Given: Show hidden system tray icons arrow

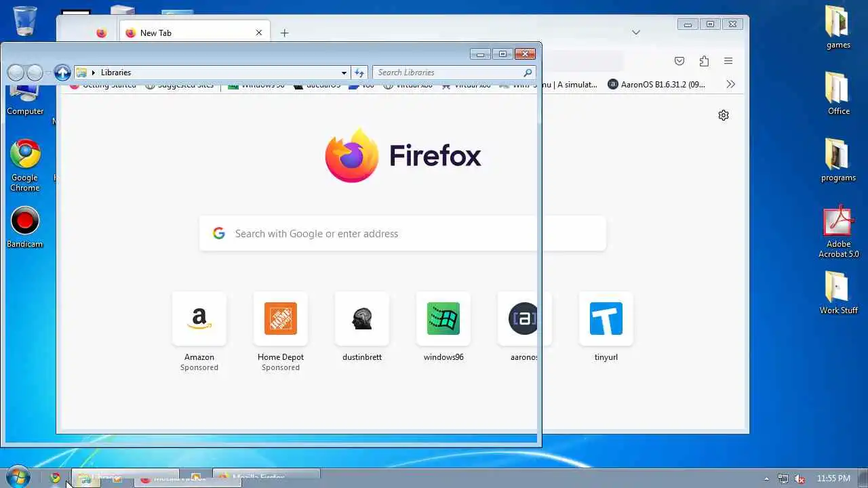Looking at the screenshot, I should [767, 479].
